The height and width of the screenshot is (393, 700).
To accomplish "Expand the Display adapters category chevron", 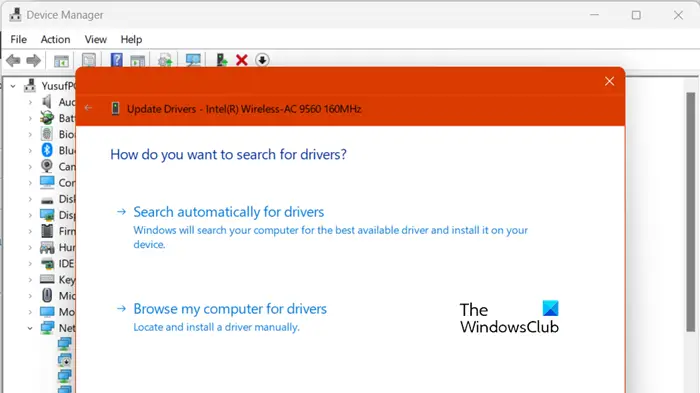I will click(30, 215).
